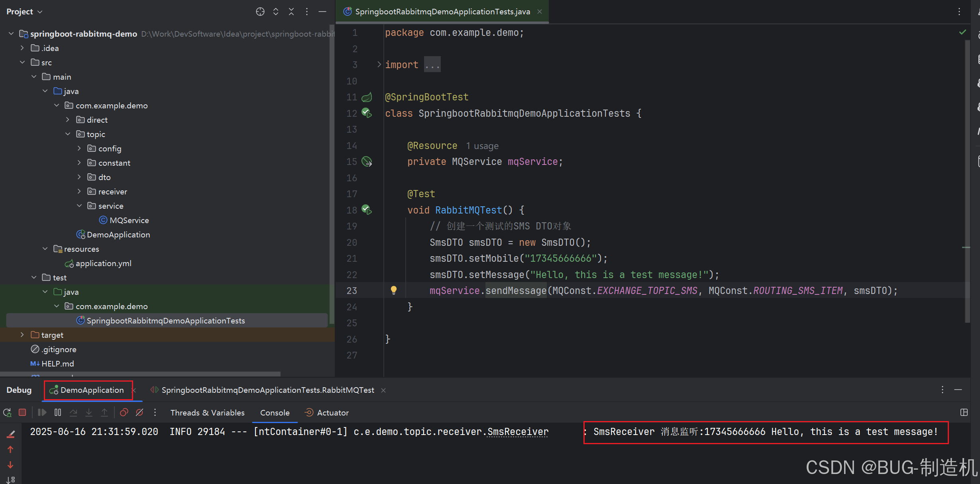The height and width of the screenshot is (484, 980).
Task: Open Project panel options menu
Action: tap(306, 12)
